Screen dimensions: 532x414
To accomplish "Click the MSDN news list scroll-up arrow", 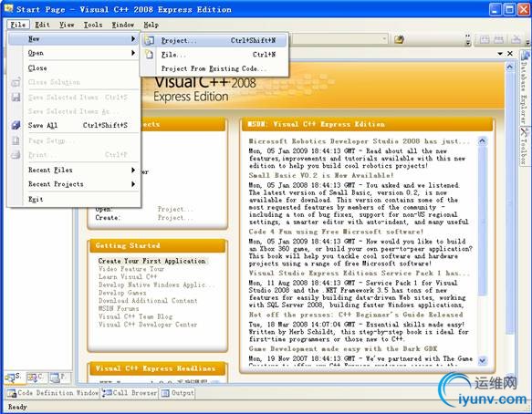I will (x=482, y=141).
